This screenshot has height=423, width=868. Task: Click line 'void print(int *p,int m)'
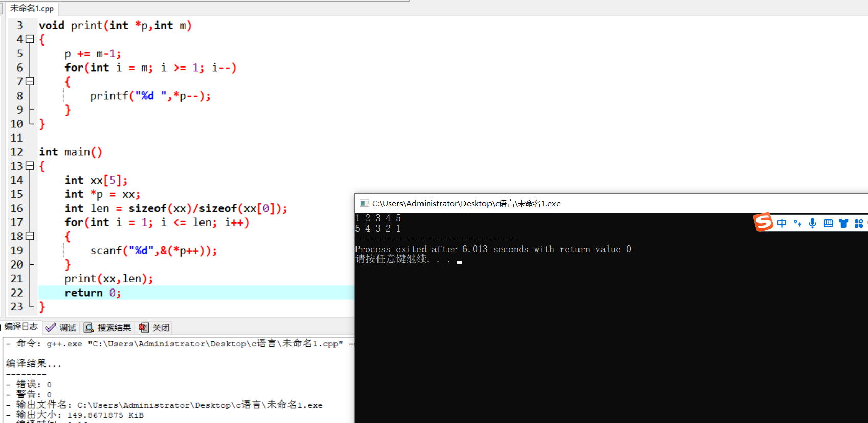(x=115, y=25)
